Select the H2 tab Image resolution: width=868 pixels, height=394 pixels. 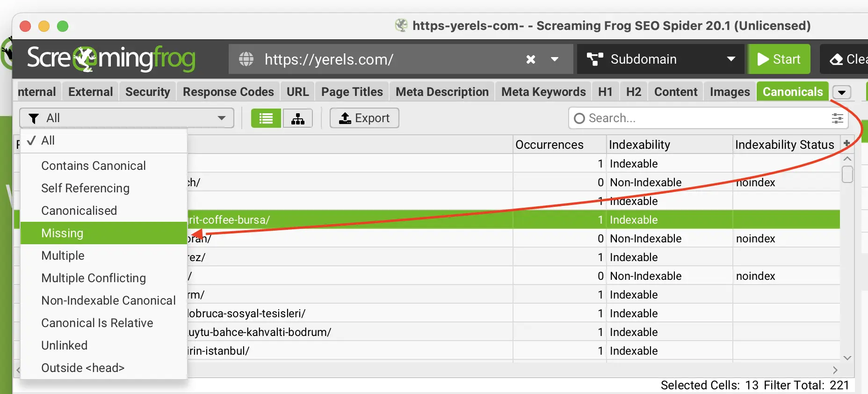coord(634,92)
